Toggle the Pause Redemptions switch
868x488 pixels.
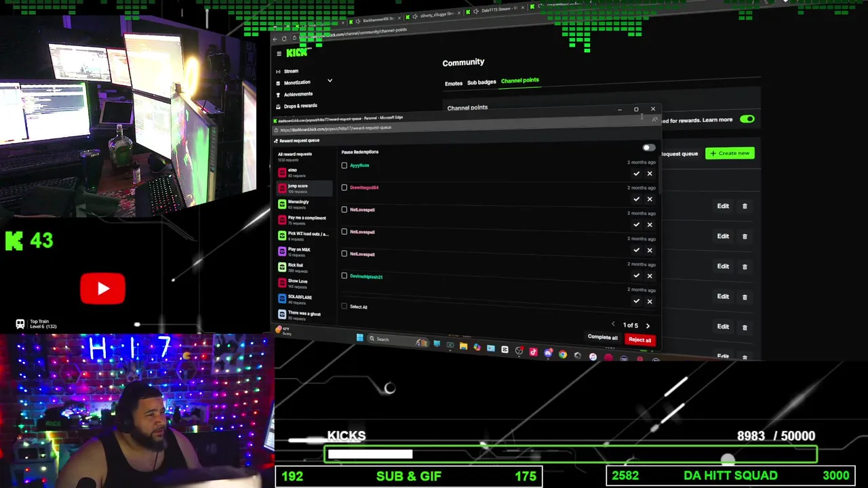[648, 147]
